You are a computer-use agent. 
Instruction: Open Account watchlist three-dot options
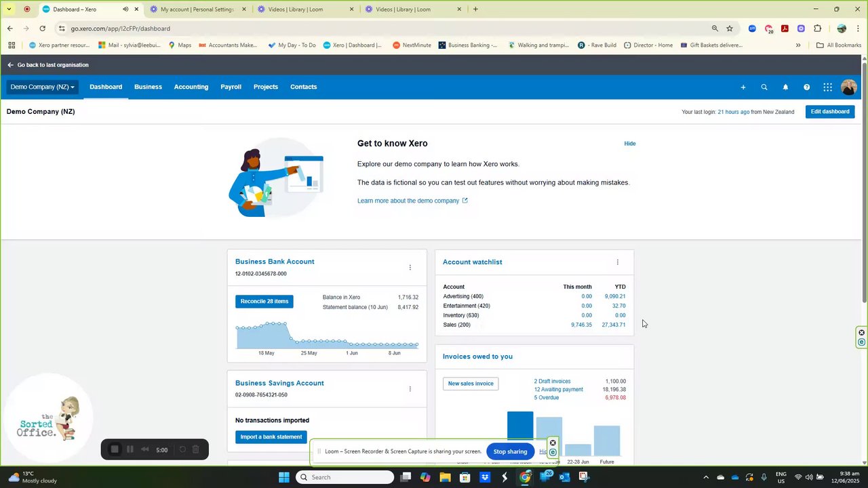617,262
